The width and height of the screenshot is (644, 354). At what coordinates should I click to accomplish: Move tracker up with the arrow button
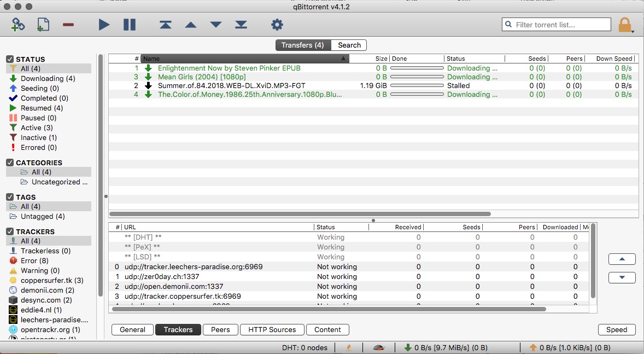point(622,259)
